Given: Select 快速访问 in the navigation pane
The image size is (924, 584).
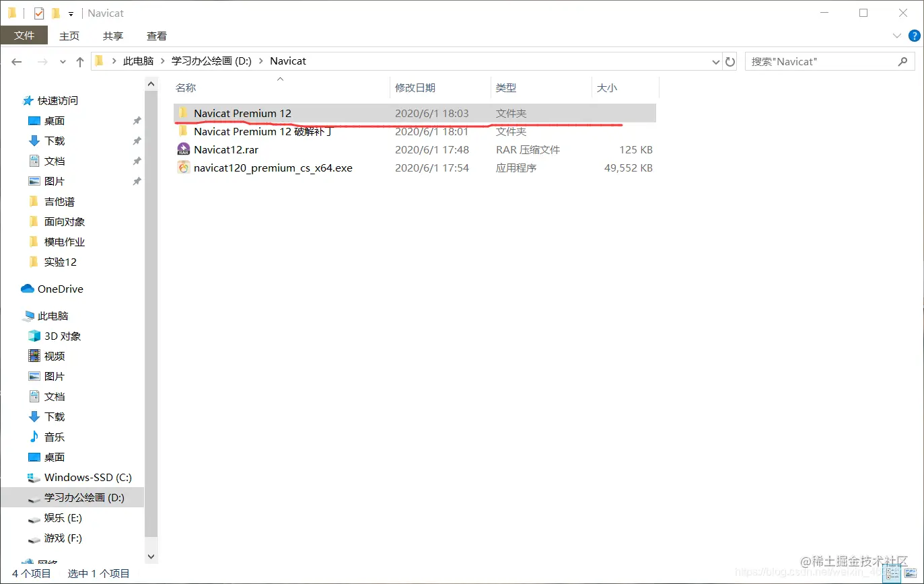Looking at the screenshot, I should point(58,101).
